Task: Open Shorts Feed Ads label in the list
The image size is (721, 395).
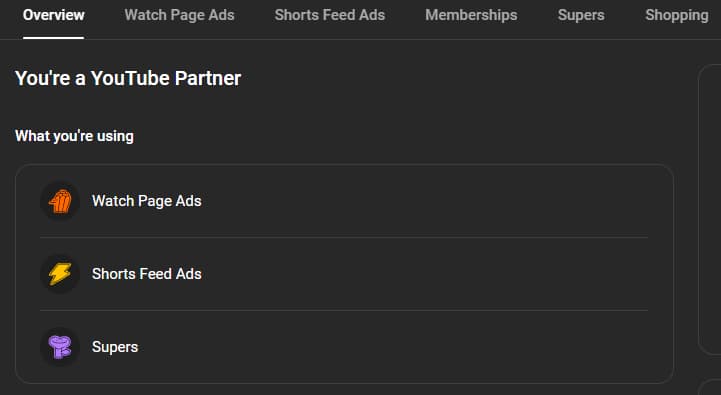Action: click(147, 274)
